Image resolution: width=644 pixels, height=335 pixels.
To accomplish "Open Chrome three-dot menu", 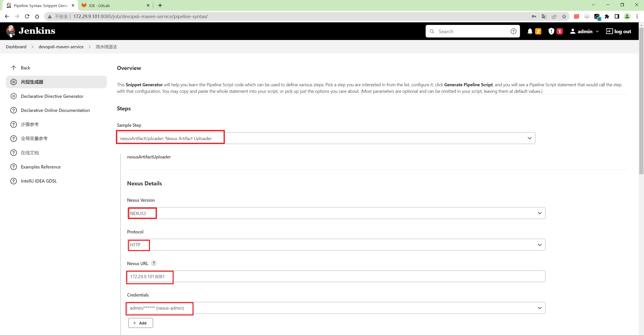I will coord(637,16).
